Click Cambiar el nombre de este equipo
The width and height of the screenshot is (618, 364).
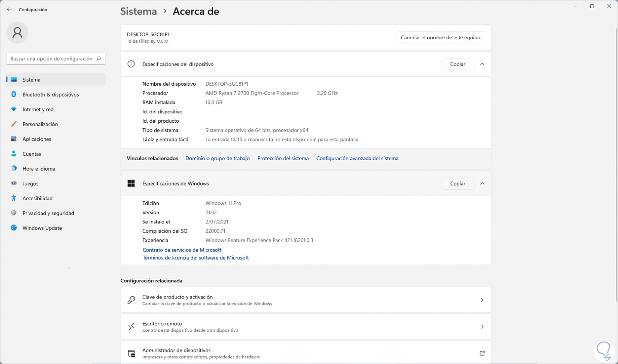440,37
